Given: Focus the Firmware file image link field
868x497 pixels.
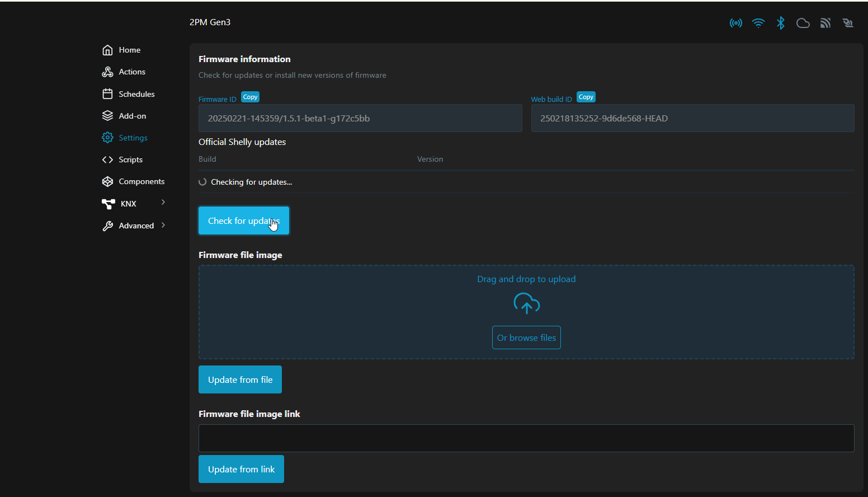Looking at the screenshot, I should tap(526, 438).
